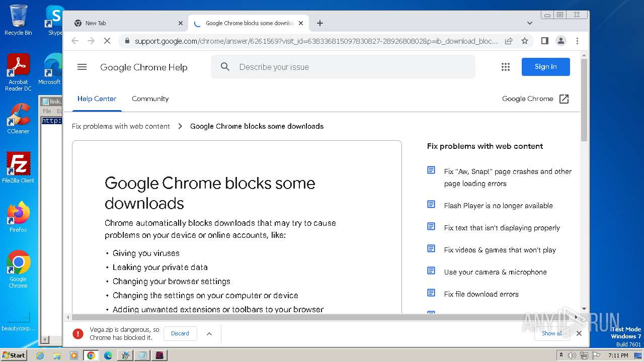
Task: Open Chrome three-dot menu
Action: pyautogui.click(x=577, y=41)
